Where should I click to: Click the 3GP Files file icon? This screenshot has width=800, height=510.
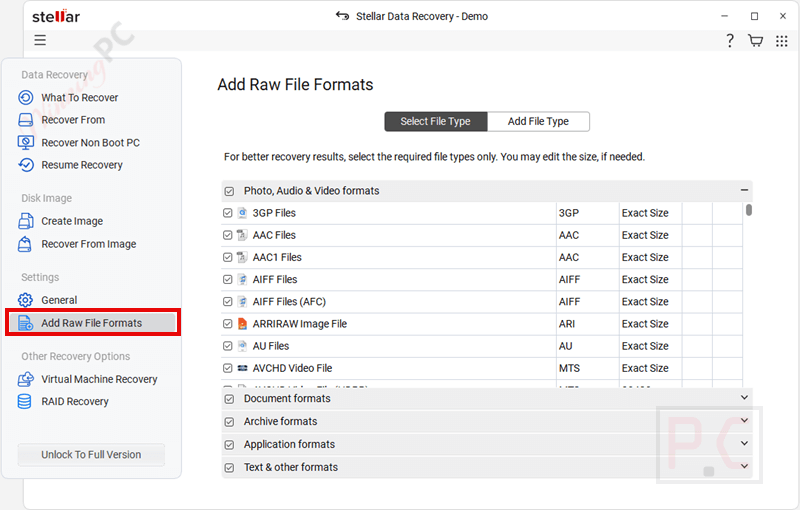[x=243, y=213]
